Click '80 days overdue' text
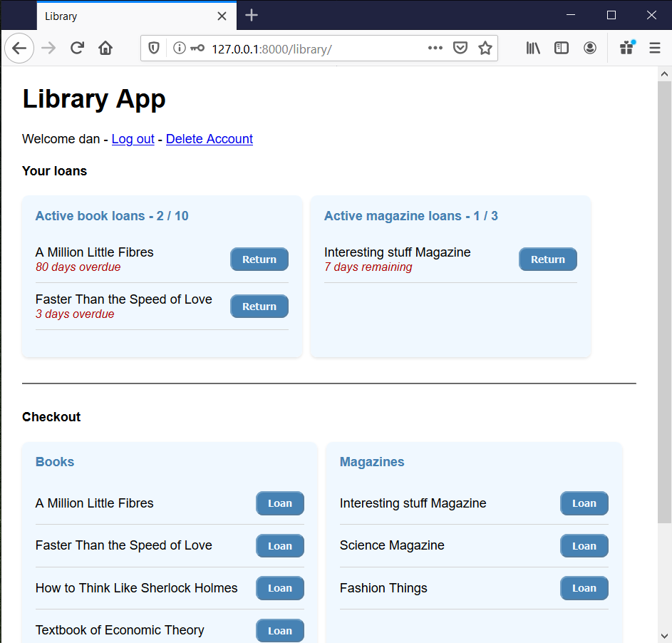This screenshot has height=643, width=672. coord(78,267)
